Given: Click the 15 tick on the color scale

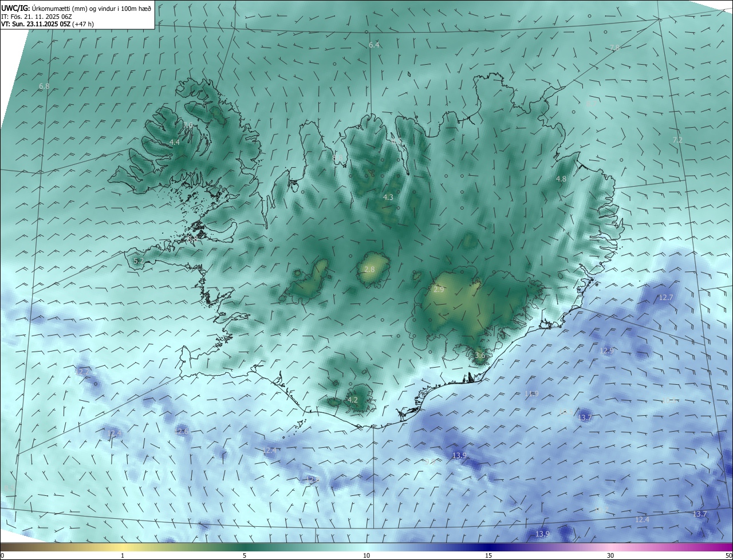Looking at the screenshot, I should coord(488,555).
